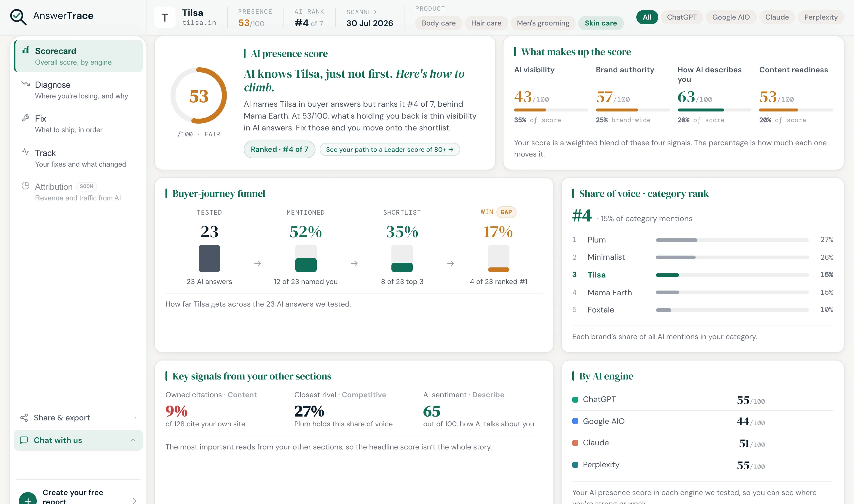Click the arrow beside Create your free report

pyautogui.click(x=133, y=501)
